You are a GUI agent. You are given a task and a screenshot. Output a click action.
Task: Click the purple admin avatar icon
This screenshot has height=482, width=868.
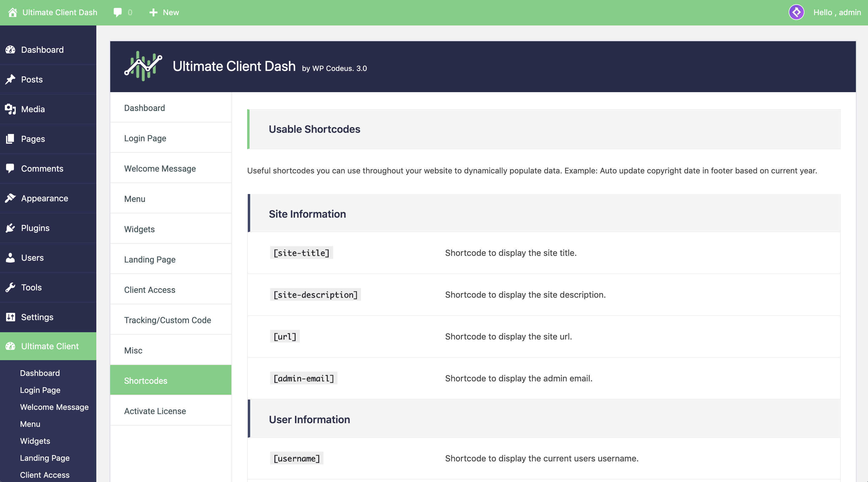click(x=796, y=12)
